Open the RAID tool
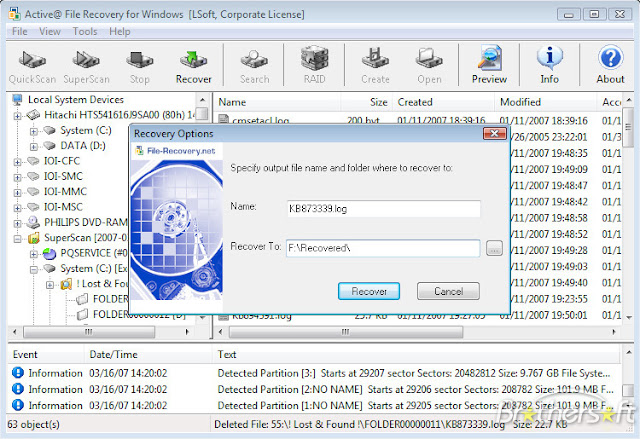640x439 pixels. coord(314,66)
